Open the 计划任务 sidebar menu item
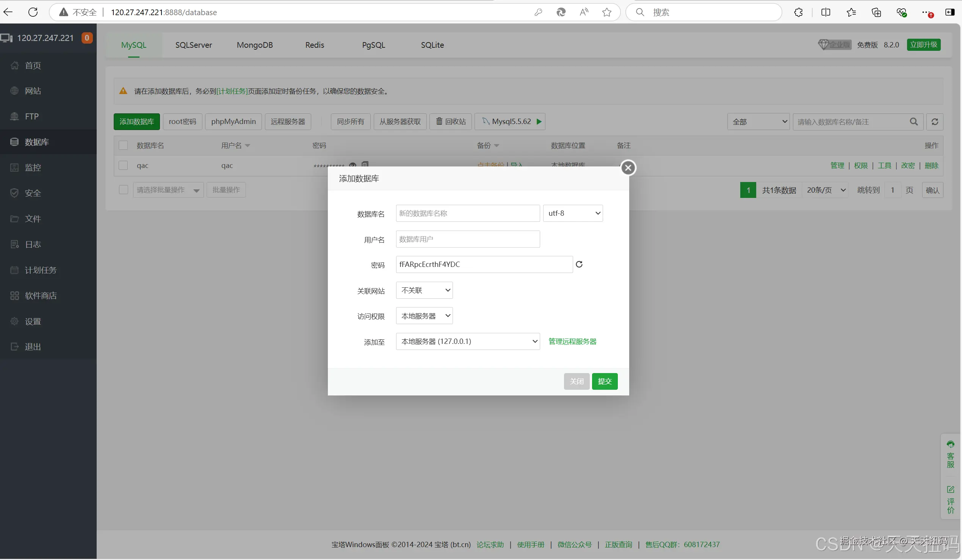Image resolution: width=962 pixels, height=560 pixels. (x=41, y=270)
